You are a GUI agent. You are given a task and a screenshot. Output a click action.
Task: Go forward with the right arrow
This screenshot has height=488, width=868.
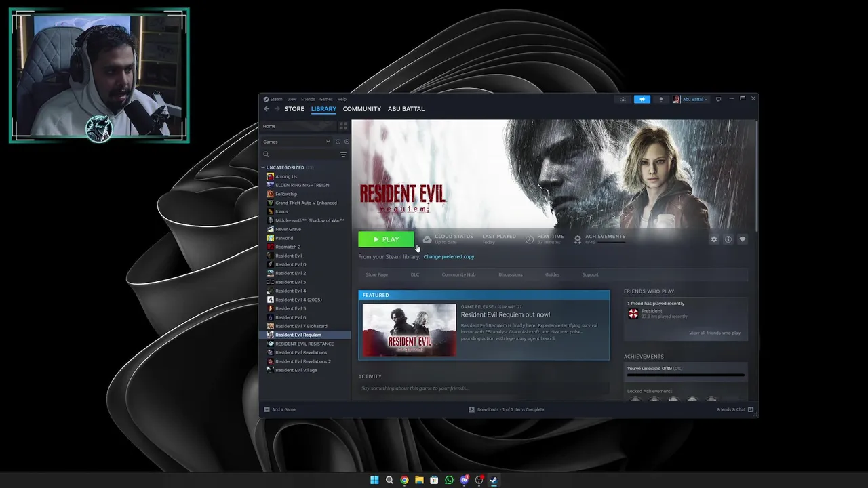[x=277, y=109]
